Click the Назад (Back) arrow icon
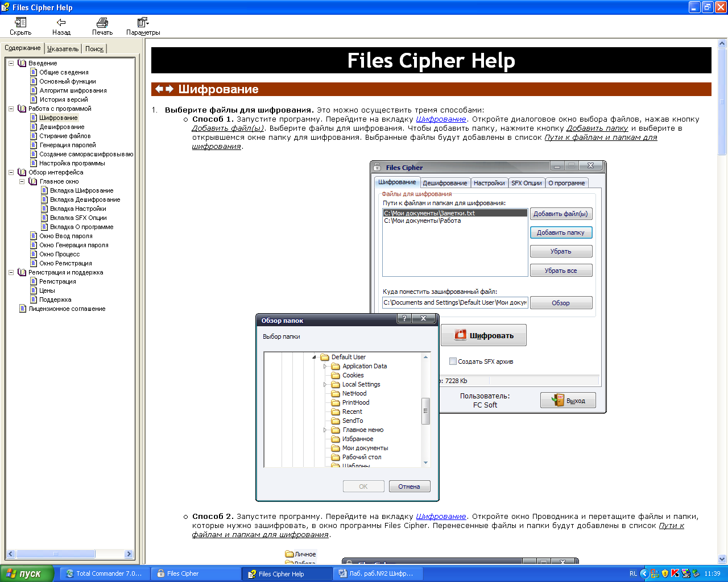The height and width of the screenshot is (582, 728). [x=61, y=22]
